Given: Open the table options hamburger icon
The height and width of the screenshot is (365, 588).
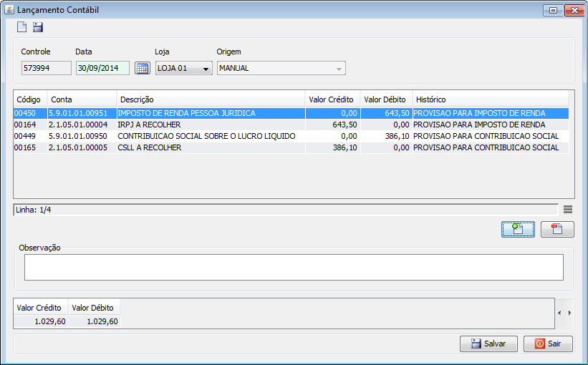Looking at the screenshot, I should click(568, 210).
